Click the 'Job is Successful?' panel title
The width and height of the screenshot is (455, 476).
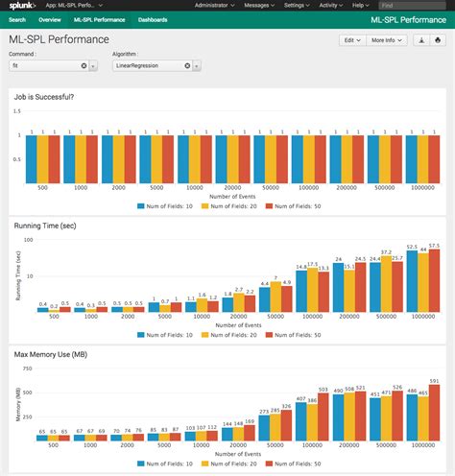[x=44, y=97]
